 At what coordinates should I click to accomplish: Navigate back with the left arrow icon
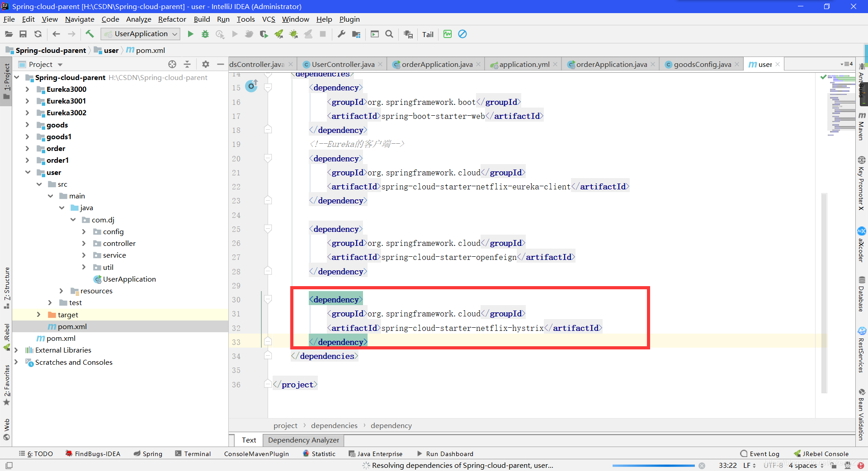click(56, 34)
